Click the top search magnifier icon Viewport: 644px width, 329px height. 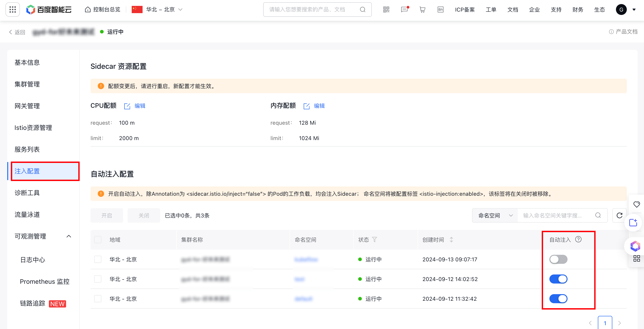click(363, 10)
